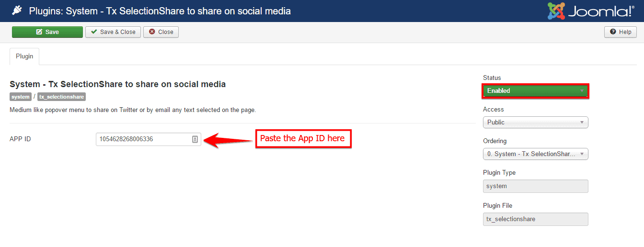The width and height of the screenshot is (644, 247).
Task: Click the Joomla! logo
Action: coord(591,11)
